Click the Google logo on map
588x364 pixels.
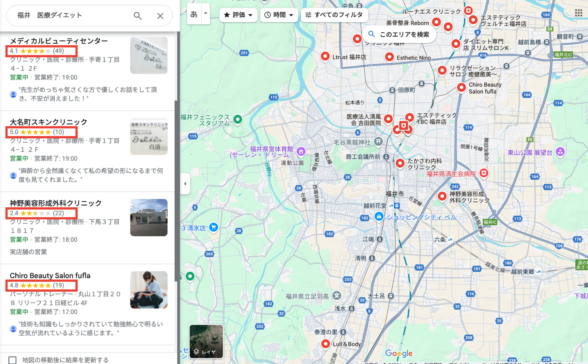click(399, 353)
